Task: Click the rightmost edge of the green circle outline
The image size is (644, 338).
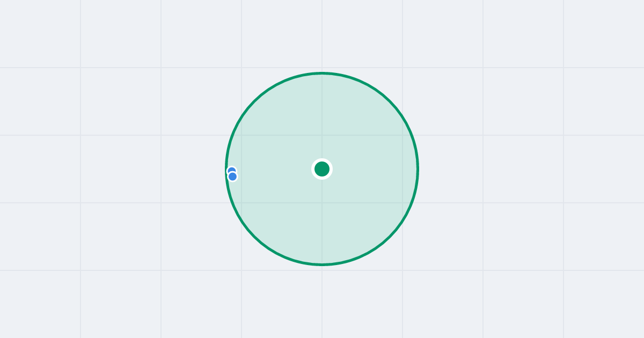Action: [x=418, y=169]
